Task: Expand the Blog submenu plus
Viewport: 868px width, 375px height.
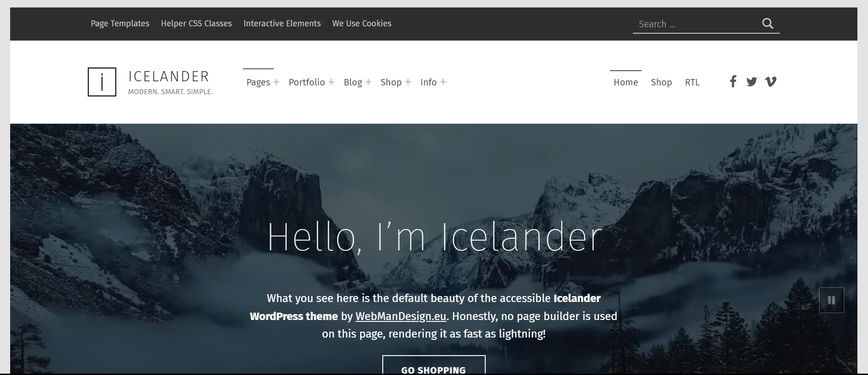Action: (x=368, y=82)
